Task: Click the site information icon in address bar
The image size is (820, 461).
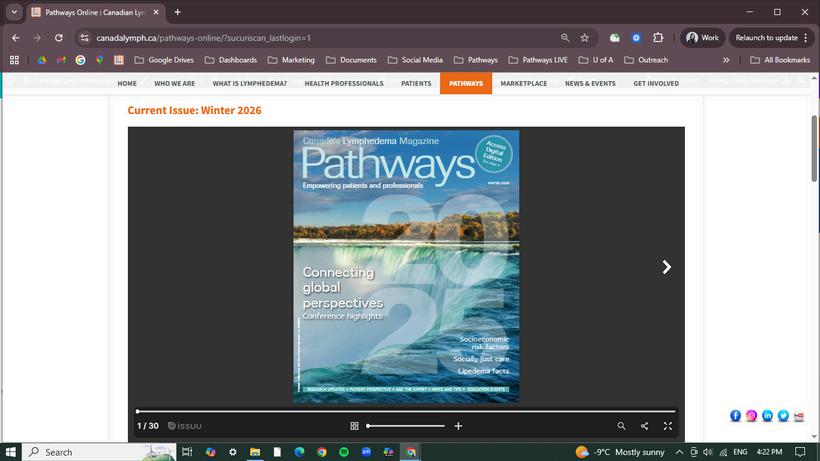Action: point(85,38)
